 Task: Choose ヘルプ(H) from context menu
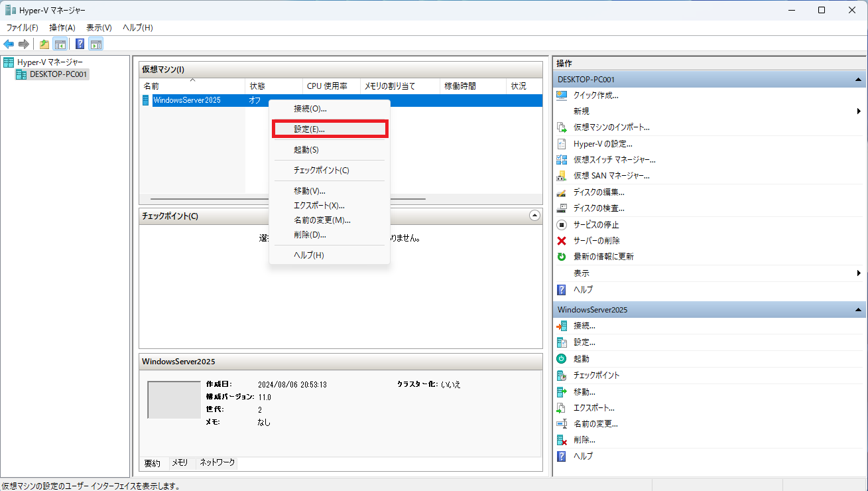click(x=330, y=255)
